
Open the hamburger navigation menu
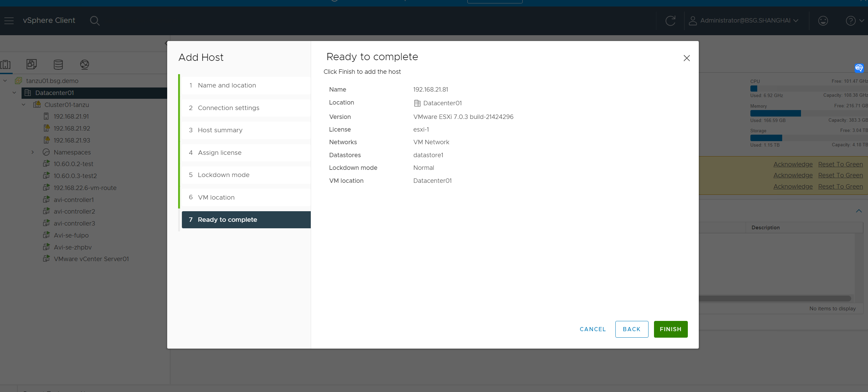tap(9, 21)
